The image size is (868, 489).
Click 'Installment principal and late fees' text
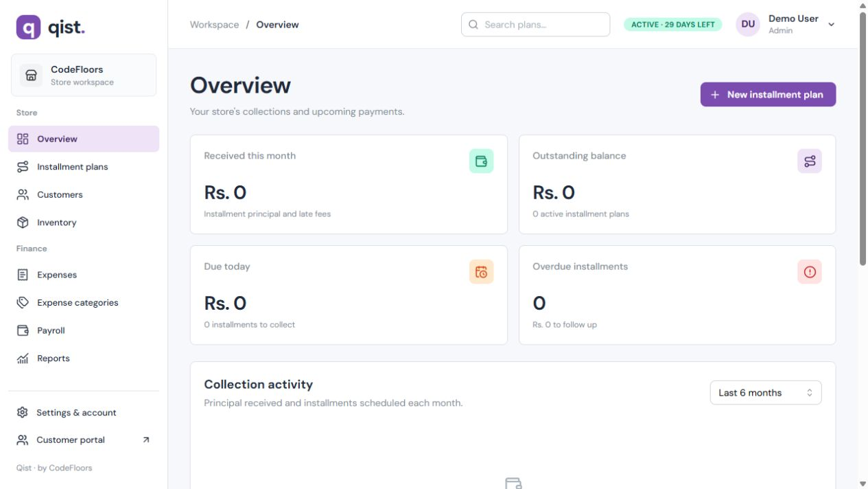click(268, 214)
